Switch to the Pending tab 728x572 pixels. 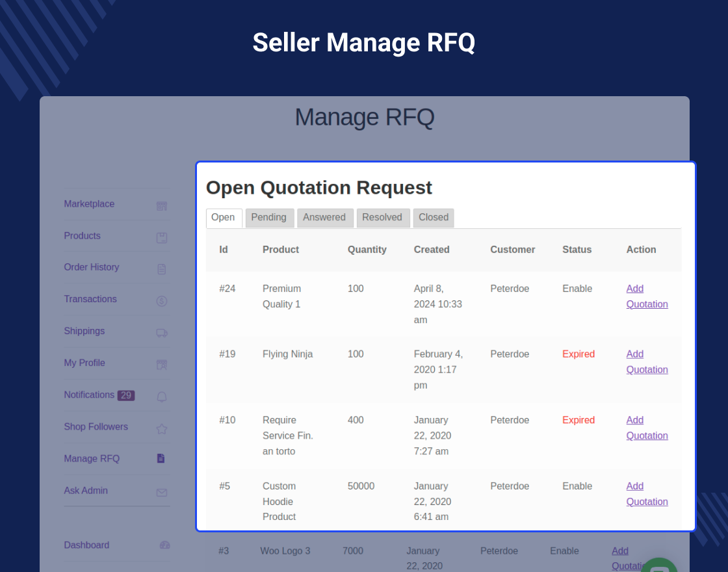click(269, 218)
